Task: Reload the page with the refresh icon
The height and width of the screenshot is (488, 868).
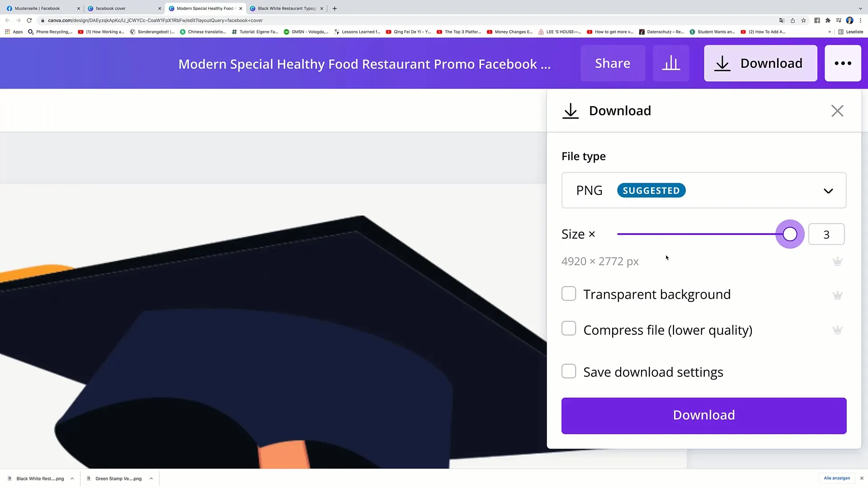Action: pos(29,20)
